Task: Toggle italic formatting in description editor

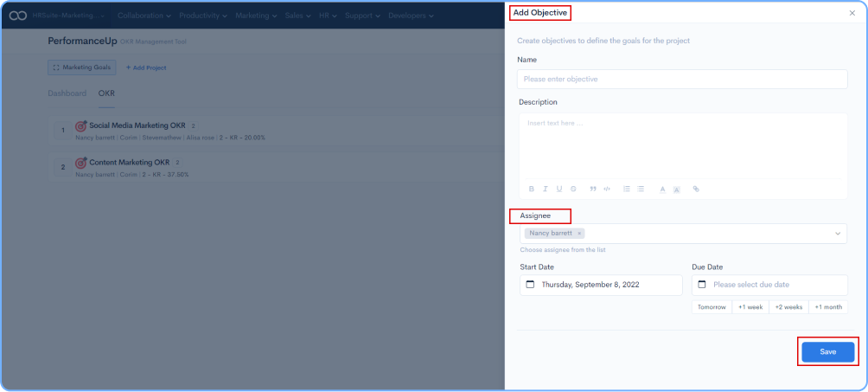Action: point(546,189)
